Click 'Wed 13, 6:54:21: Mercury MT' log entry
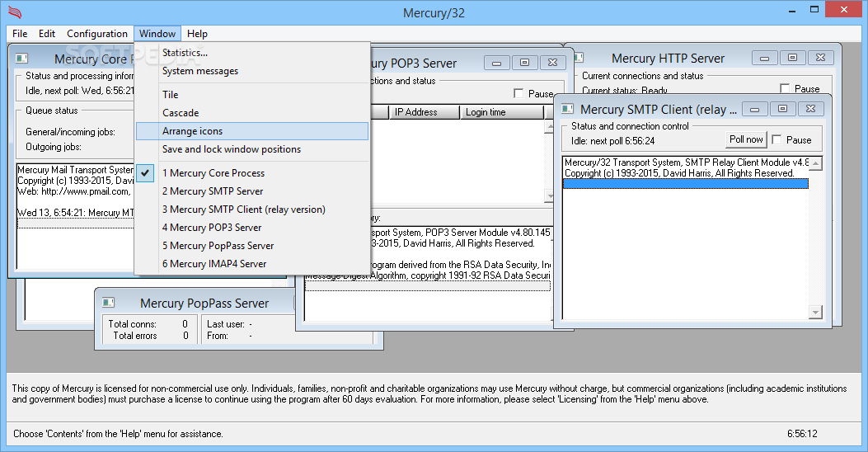This screenshot has width=868, height=452. click(76, 213)
